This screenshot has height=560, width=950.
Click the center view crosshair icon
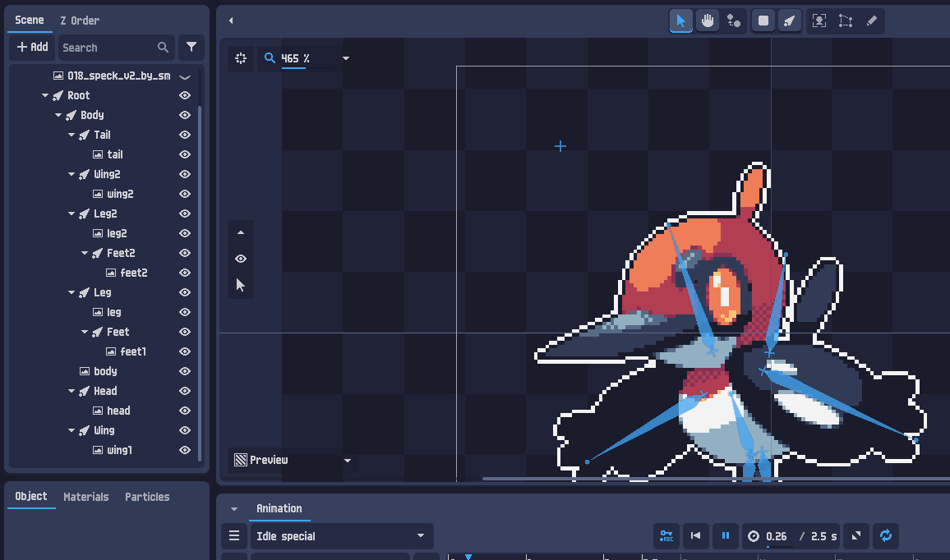pos(241,58)
